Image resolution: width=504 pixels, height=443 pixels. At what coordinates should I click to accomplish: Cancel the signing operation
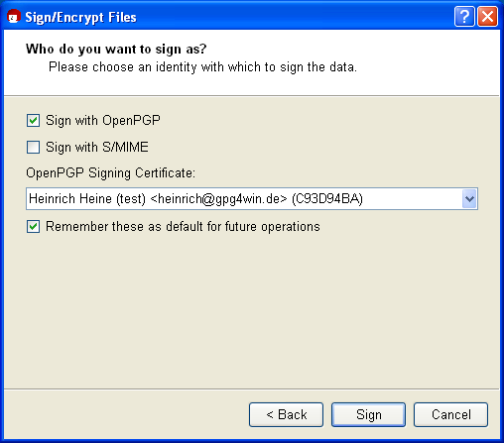450,414
